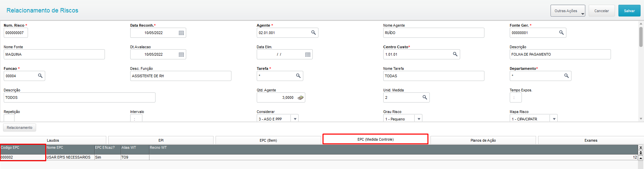Search Departamento lookup magnifier
The height and width of the screenshot is (169, 644).
click(566, 76)
